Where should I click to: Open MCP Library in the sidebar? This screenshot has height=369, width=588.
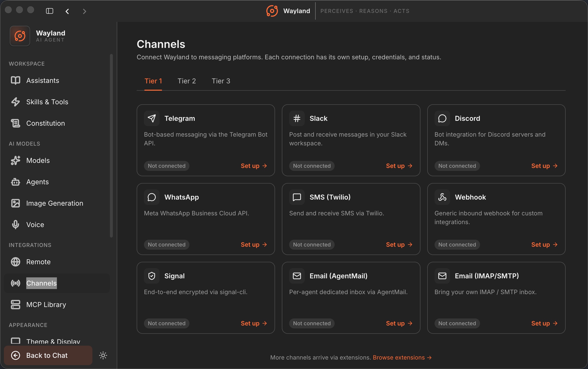[x=57, y=305]
